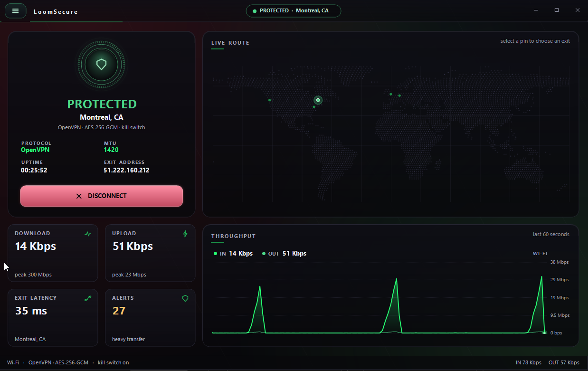
Task: Click the Montreal, CA location under PROTECTED
Action: pos(102,117)
